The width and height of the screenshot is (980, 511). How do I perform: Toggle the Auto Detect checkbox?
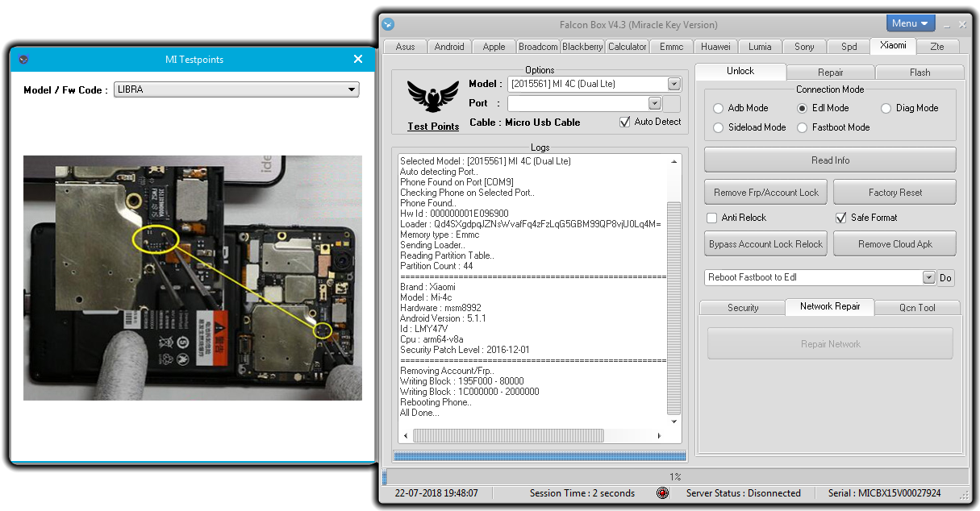[624, 122]
